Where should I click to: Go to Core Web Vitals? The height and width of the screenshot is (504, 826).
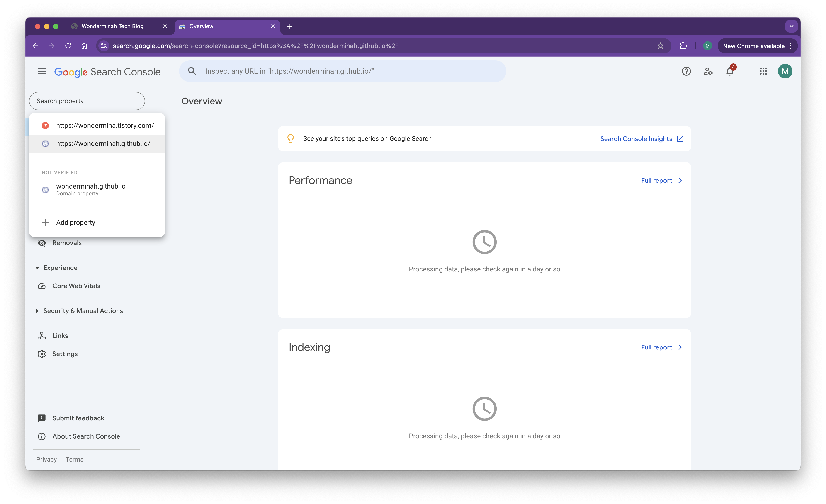[x=76, y=286]
